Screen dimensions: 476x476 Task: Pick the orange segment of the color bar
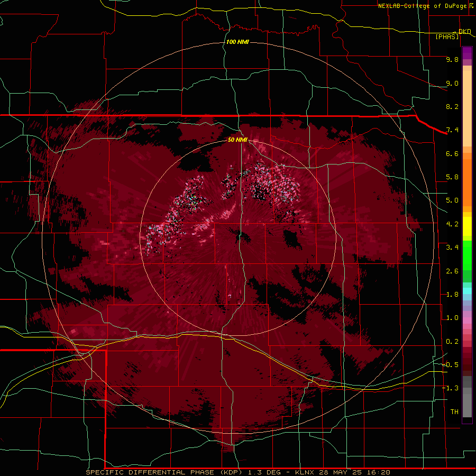pos(467,179)
